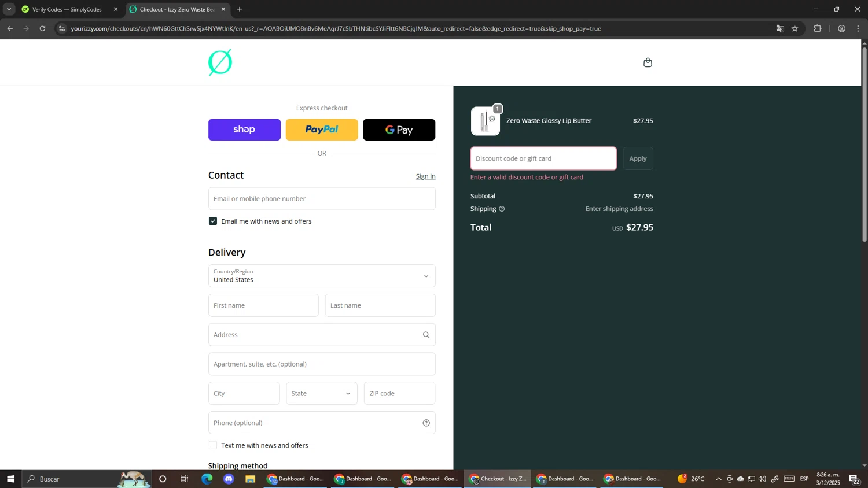This screenshot has height=488, width=868.
Task: Open the volume speaker tray icon
Action: coord(762,479)
